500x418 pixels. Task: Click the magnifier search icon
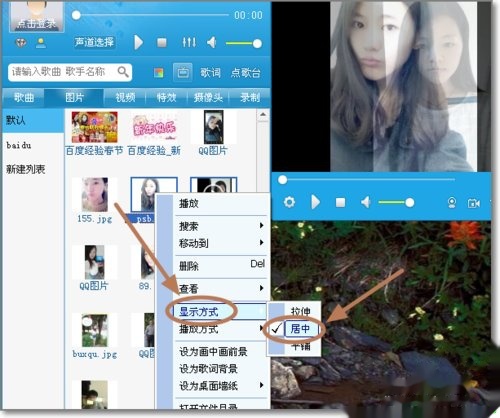pos(123,72)
